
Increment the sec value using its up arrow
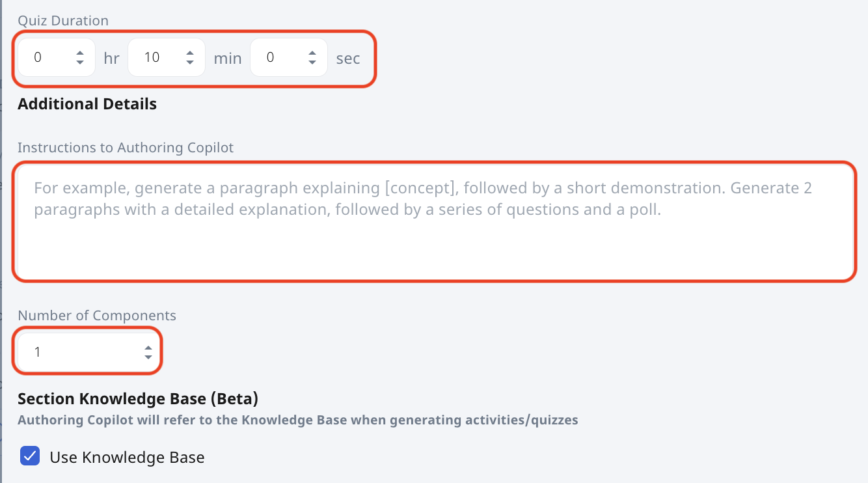pos(312,52)
